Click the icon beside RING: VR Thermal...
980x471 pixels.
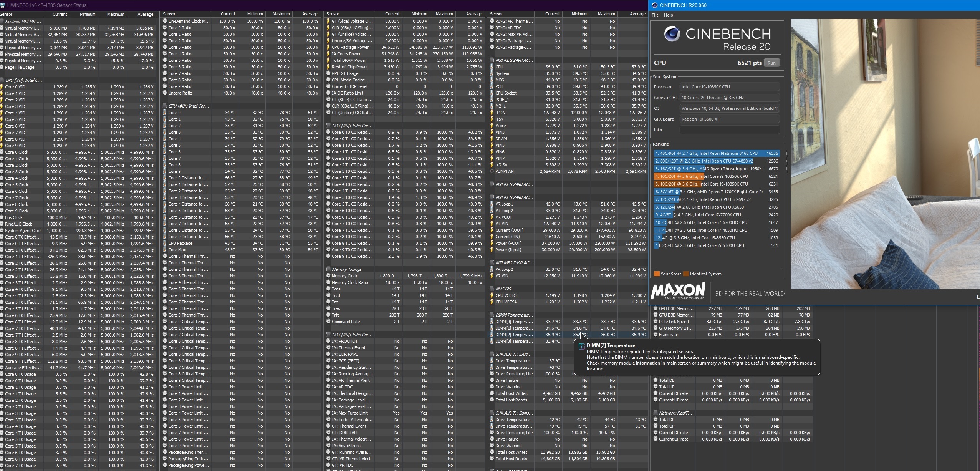(x=492, y=21)
